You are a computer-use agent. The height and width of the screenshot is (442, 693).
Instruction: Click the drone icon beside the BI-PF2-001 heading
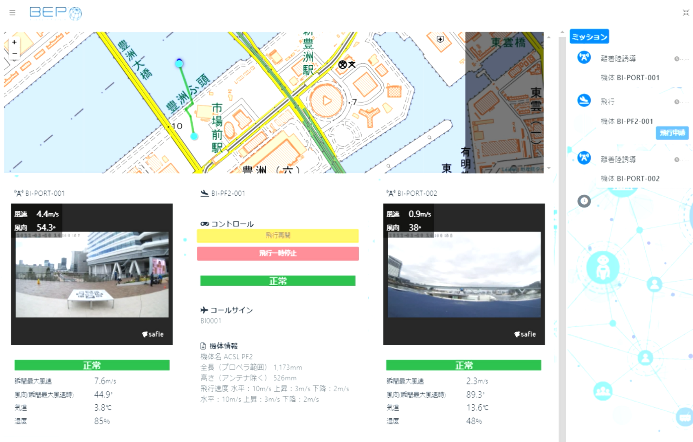click(204, 193)
